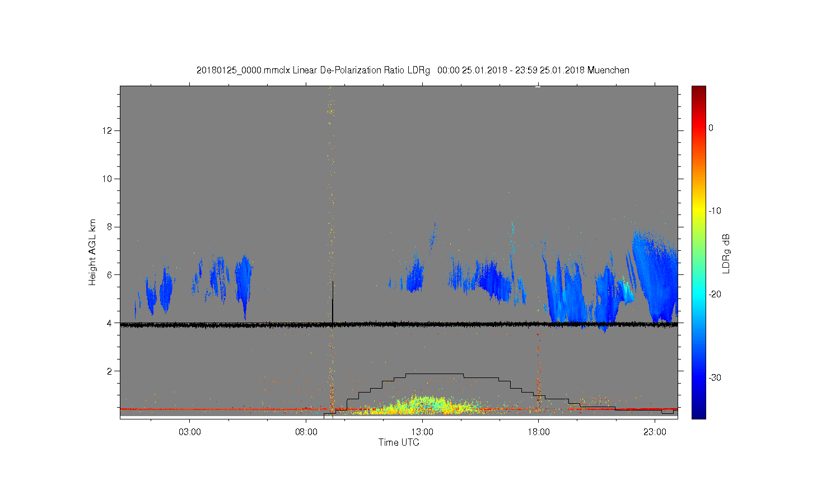Click the dark blue bottom of colorbar

click(x=699, y=414)
